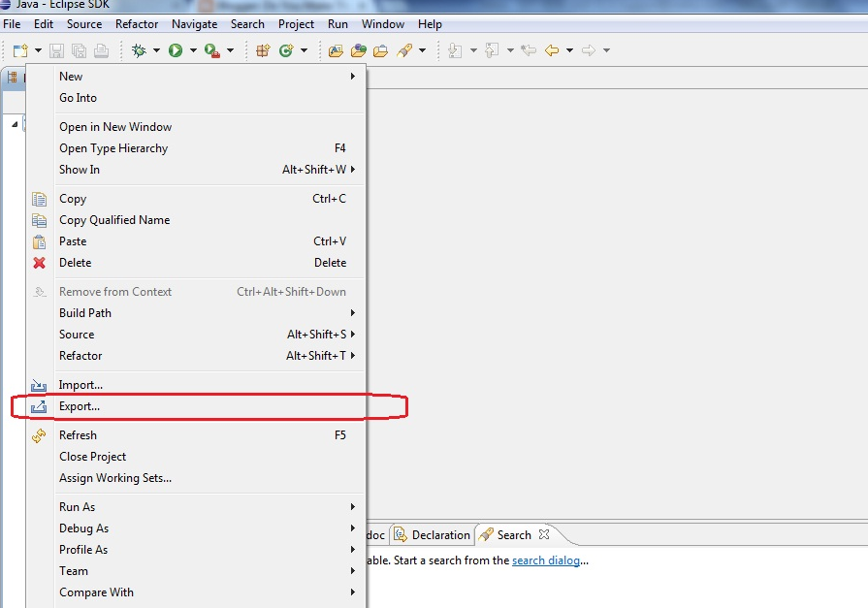Select Close Project
868x608 pixels.
click(195, 457)
